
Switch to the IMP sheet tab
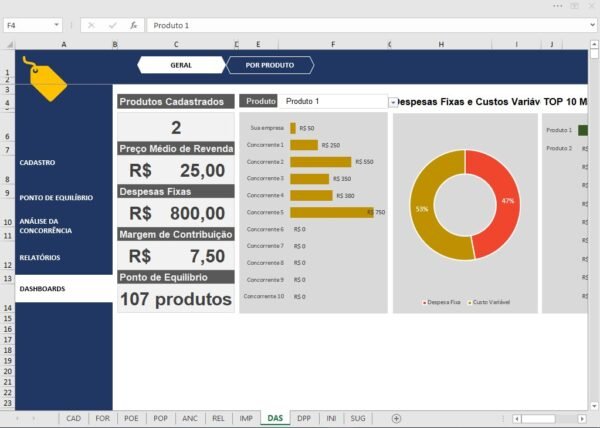tap(246, 418)
